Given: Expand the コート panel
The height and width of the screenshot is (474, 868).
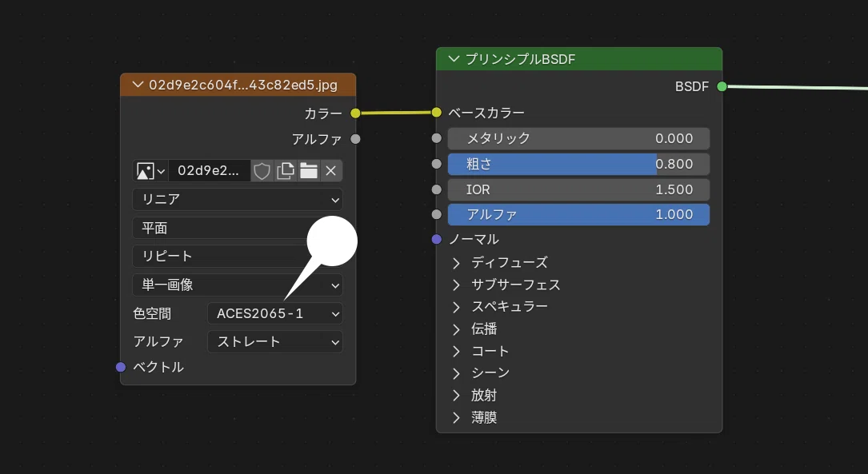Looking at the screenshot, I should pyautogui.click(x=456, y=351).
